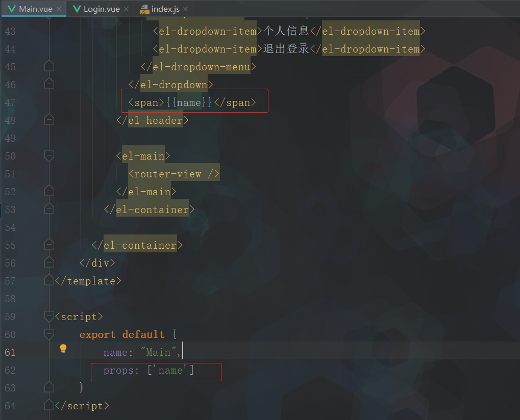This screenshot has height=420, width=520.
Task: Open the index.js tab
Action: 164,9
